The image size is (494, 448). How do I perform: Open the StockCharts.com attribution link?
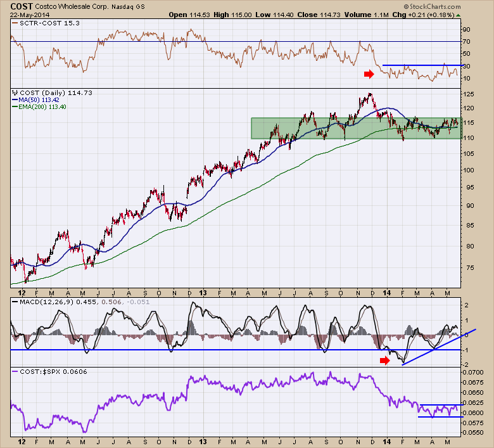[x=432, y=6]
